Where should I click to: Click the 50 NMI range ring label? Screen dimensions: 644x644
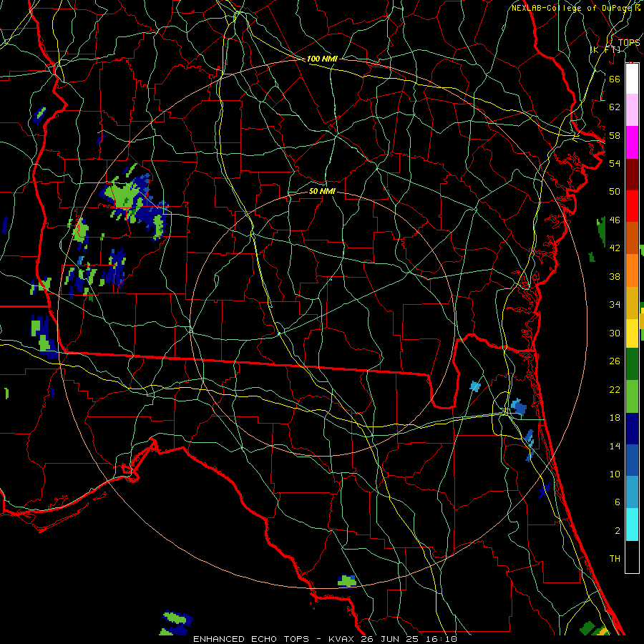(x=322, y=191)
